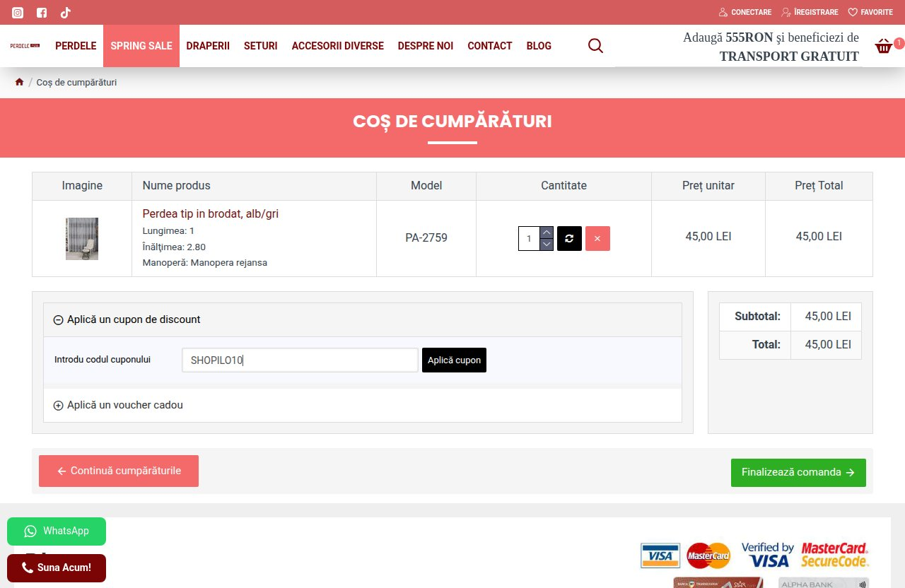Remove product with red X button
Viewport: 905px width, 588px height.
click(x=597, y=238)
